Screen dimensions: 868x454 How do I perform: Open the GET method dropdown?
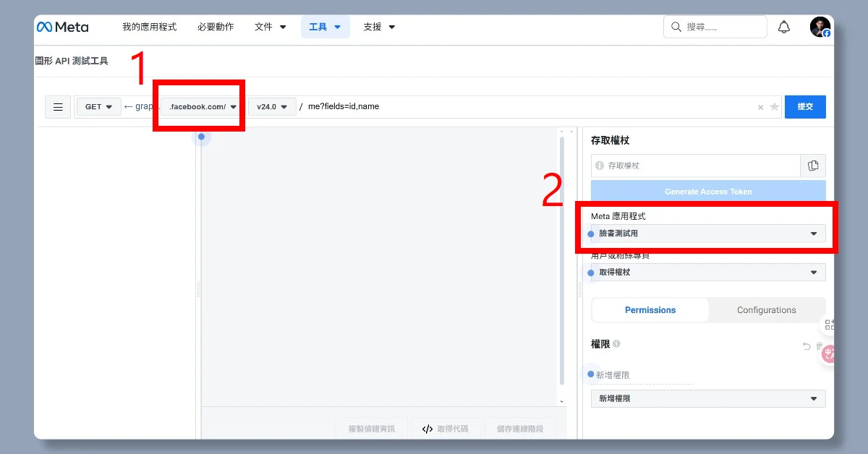tap(99, 107)
